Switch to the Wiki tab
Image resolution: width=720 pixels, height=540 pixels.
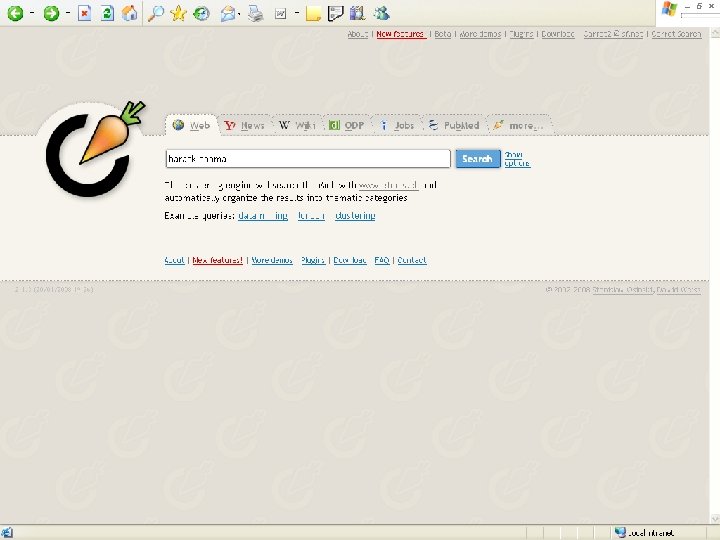(x=297, y=125)
